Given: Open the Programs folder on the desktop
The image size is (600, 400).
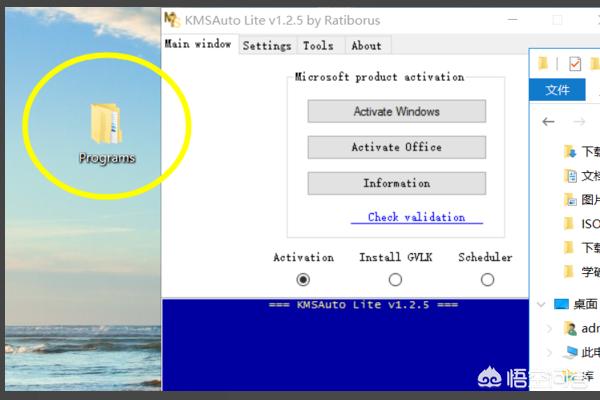Looking at the screenshot, I should tap(107, 133).
